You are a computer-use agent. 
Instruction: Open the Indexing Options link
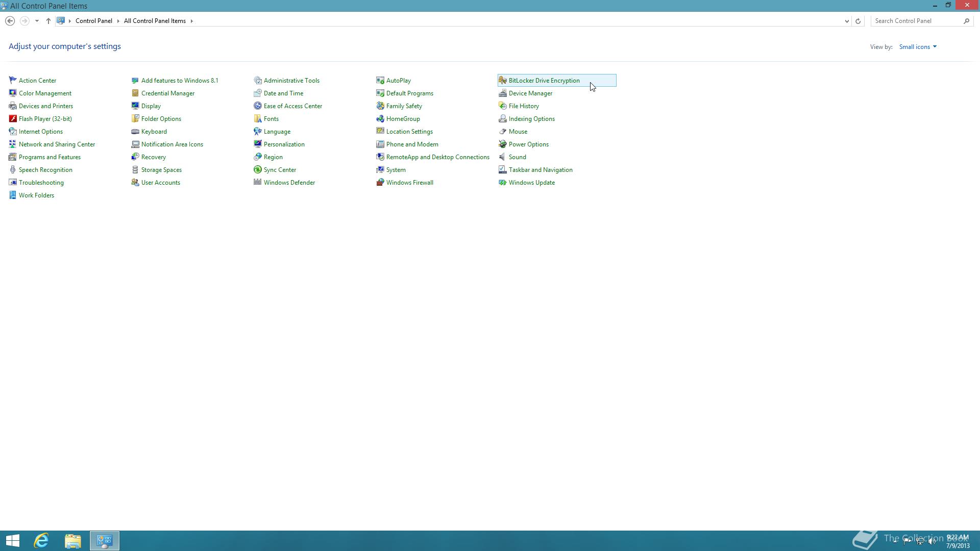point(532,118)
